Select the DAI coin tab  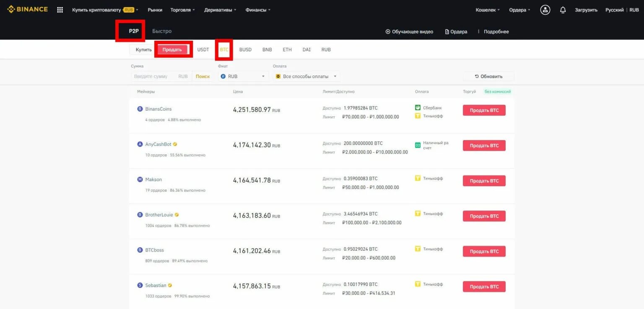tap(306, 49)
